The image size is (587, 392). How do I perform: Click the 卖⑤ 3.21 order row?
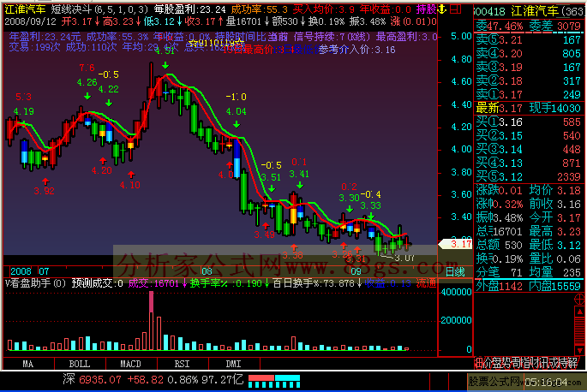coord(528,40)
